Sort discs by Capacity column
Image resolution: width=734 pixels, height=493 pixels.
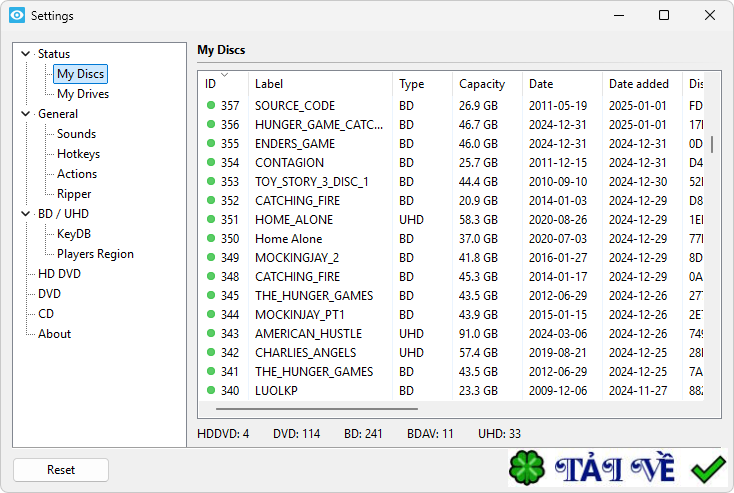tap(487, 84)
